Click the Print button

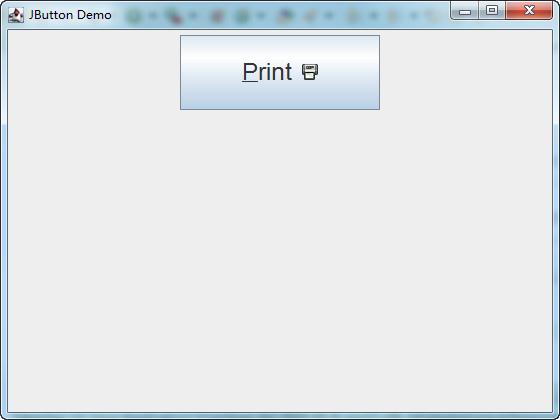point(280,72)
